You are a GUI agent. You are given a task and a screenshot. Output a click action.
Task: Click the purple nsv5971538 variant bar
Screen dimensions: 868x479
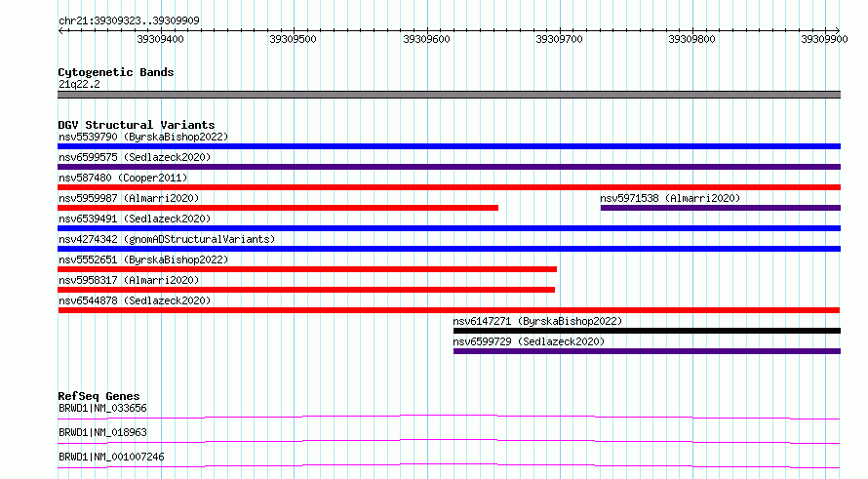click(720, 208)
